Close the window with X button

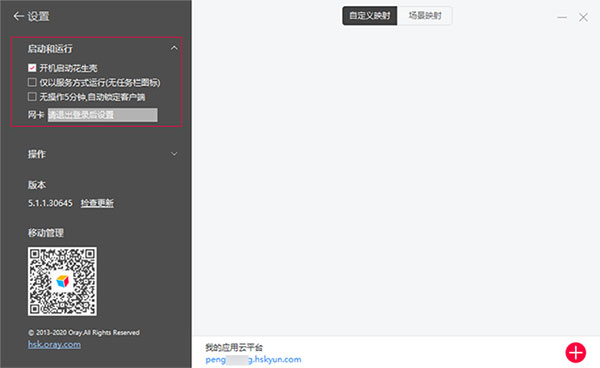tap(583, 17)
